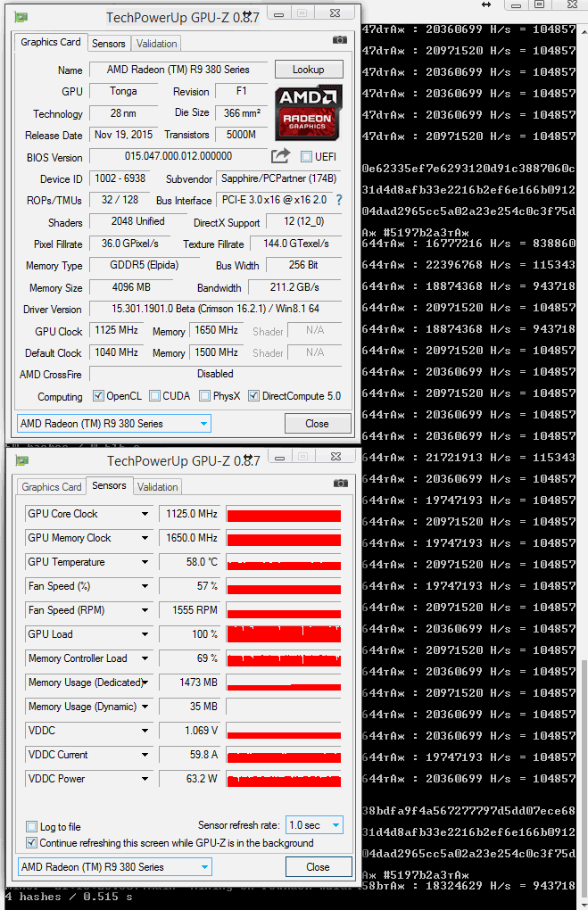Click GPU-Z app icon in lower window title bar
The width and height of the screenshot is (588, 910).
click(22, 461)
